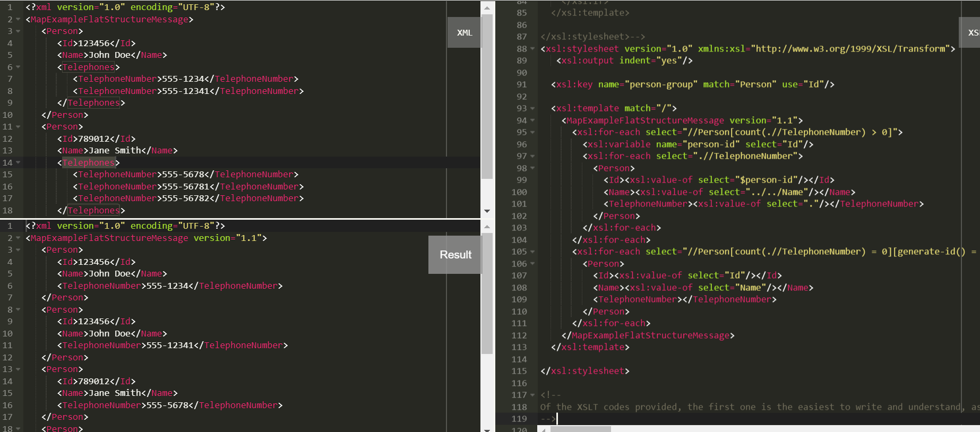Collapse the for-each fold at XSLT line 97
Image resolution: width=980 pixels, height=432 pixels.
point(532,156)
